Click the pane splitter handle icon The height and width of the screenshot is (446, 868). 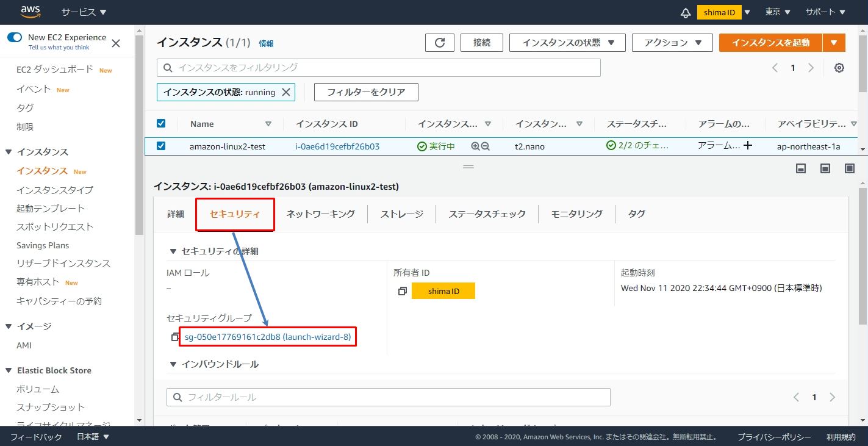tap(468, 167)
